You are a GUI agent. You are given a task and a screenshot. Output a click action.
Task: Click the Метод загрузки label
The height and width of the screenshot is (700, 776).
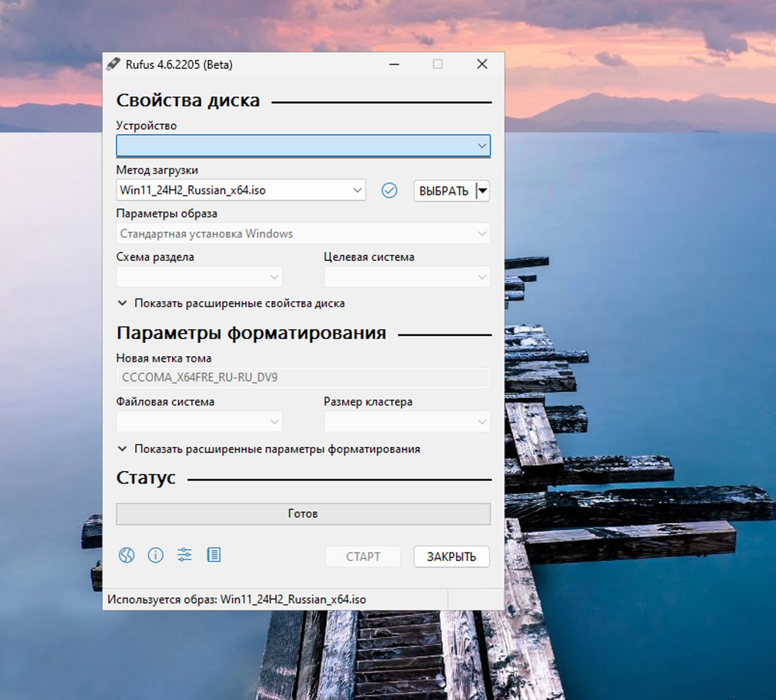click(x=158, y=170)
